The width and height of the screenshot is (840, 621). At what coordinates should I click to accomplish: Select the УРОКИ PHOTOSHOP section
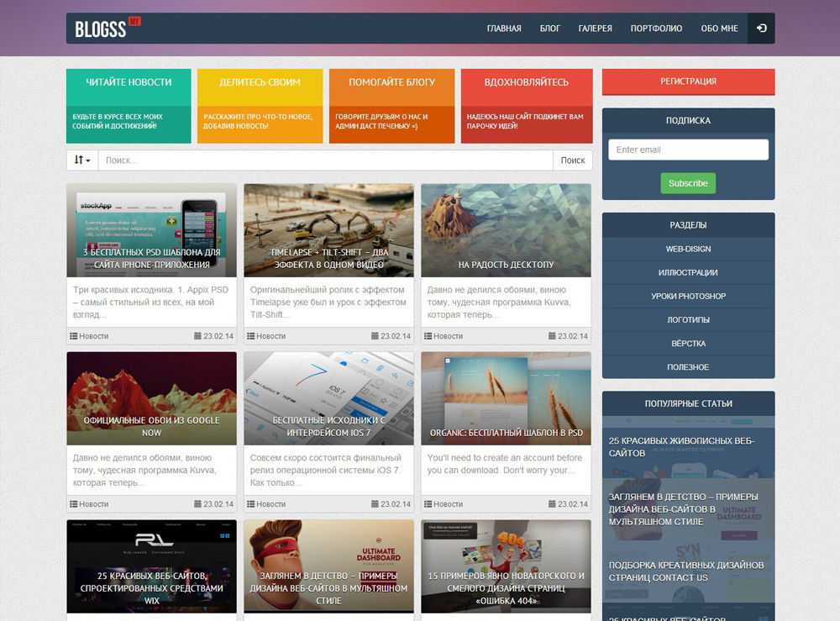(689, 297)
